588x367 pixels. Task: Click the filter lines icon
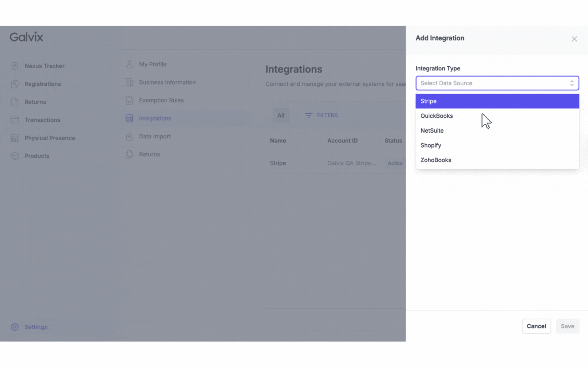pos(309,116)
